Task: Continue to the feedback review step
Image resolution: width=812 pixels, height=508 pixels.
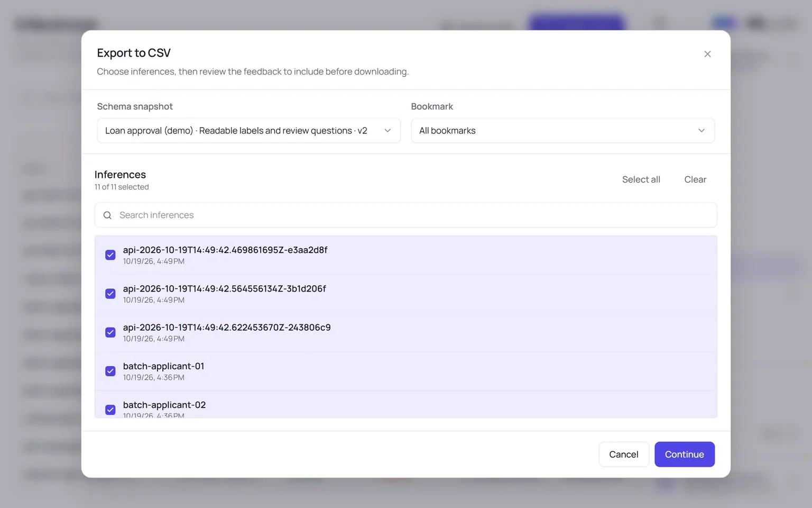Action: point(685,455)
